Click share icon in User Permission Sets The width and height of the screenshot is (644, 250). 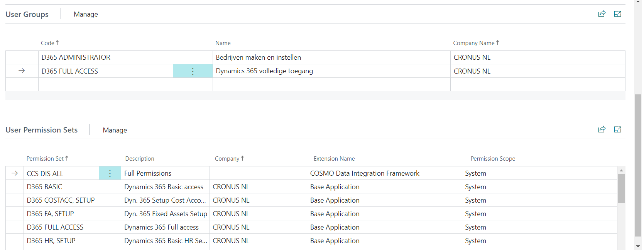[x=602, y=129]
